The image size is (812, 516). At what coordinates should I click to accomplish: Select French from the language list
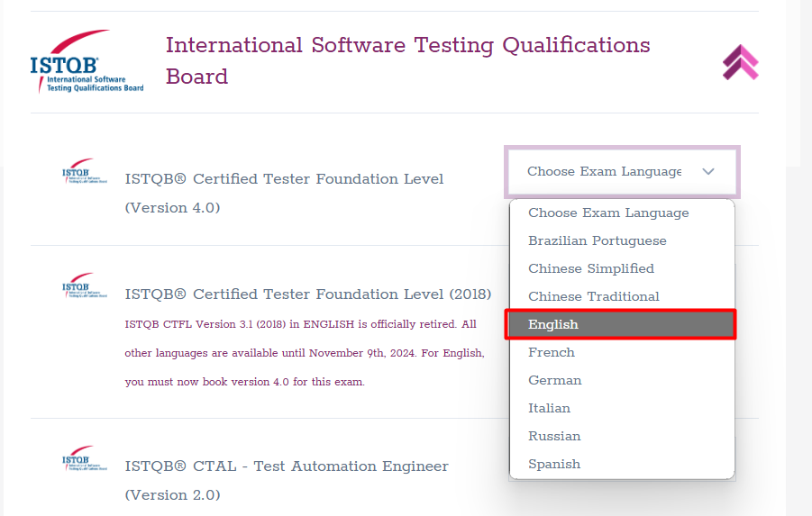point(551,352)
